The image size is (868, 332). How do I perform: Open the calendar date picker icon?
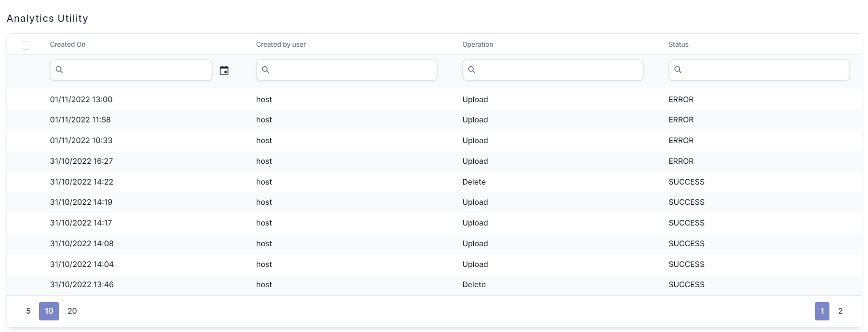(224, 70)
